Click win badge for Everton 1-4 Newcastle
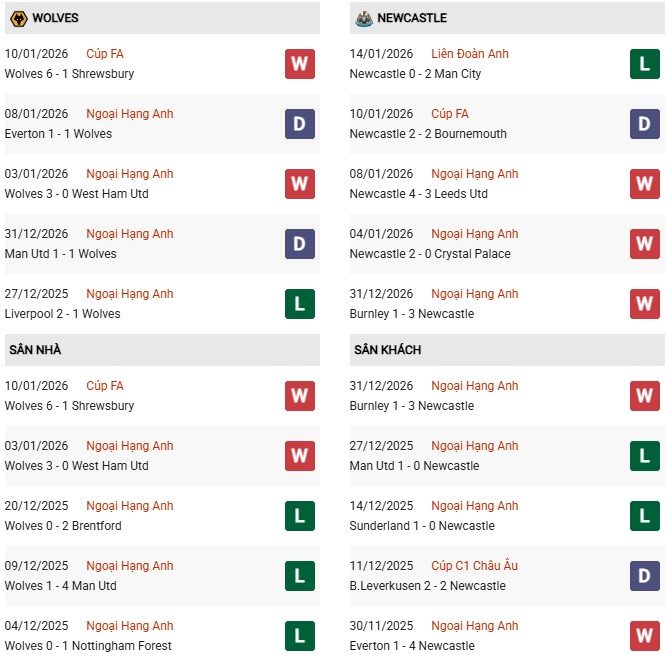Viewport: 666px width, 661px height. 644,636
